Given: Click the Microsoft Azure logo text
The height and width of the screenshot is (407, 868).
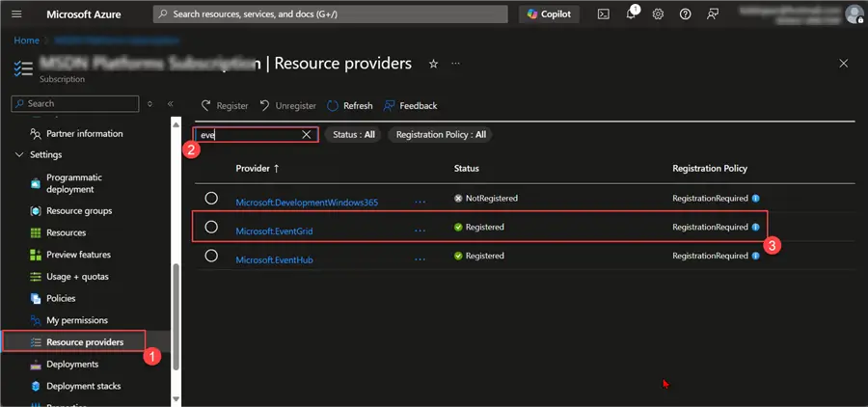Looking at the screenshot, I should 84,14.
